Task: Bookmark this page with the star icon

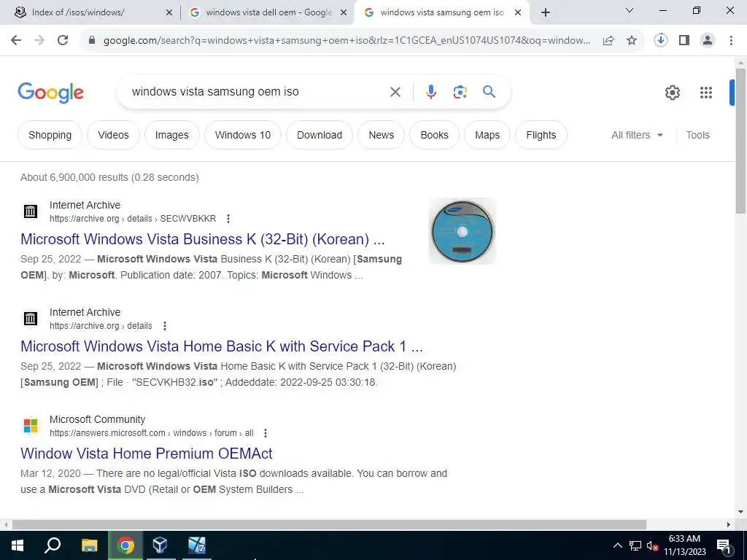Action: pos(632,41)
